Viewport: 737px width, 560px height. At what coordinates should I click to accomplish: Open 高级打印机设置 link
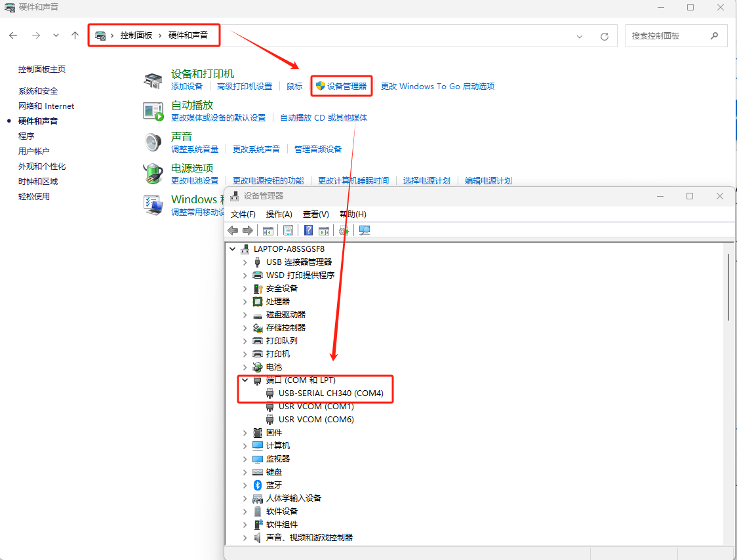[x=245, y=87]
